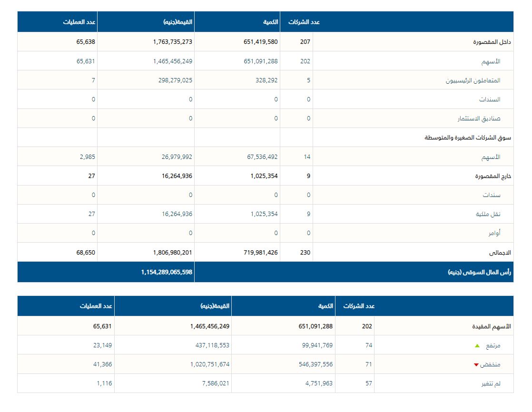Select the الاجمالى total row label
This screenshot has height=412, width=532.
click(499, 252)
